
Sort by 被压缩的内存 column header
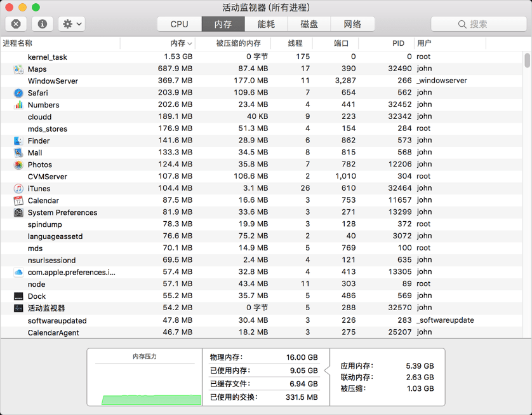click(233, 43)
